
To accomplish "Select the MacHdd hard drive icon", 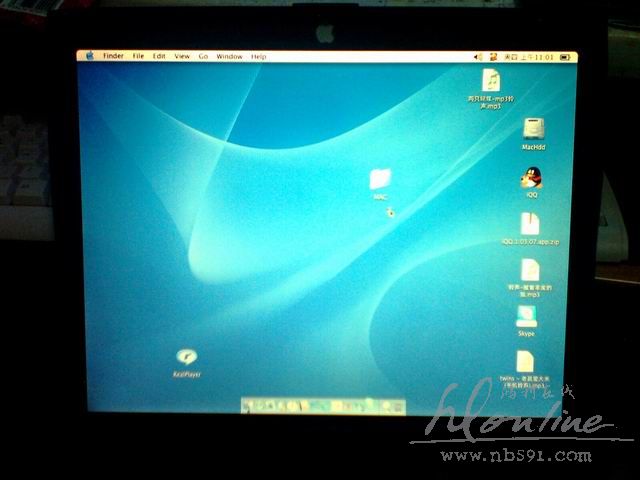I will pyautogui.click(x=533, y=128).
